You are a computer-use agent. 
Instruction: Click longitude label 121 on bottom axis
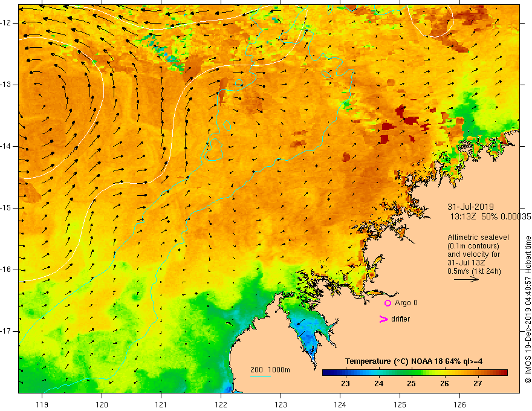(161, 404)
